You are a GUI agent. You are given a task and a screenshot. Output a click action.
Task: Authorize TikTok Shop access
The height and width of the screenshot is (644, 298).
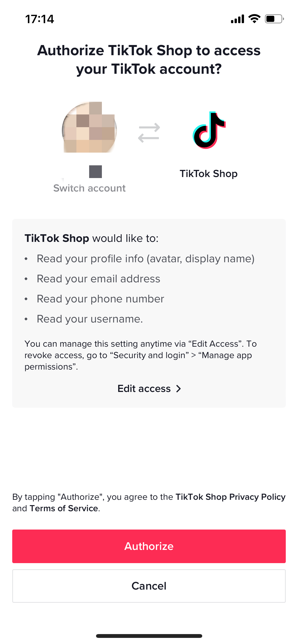pos(149,546)
